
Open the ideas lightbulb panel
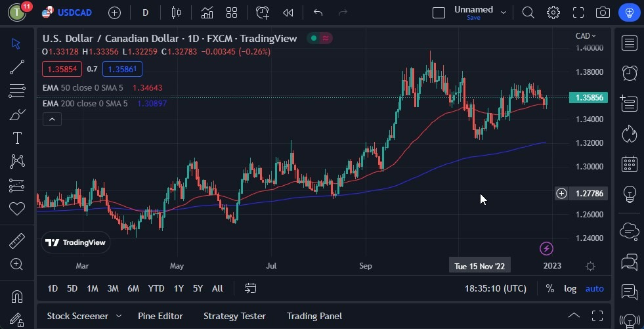point(629,194)
